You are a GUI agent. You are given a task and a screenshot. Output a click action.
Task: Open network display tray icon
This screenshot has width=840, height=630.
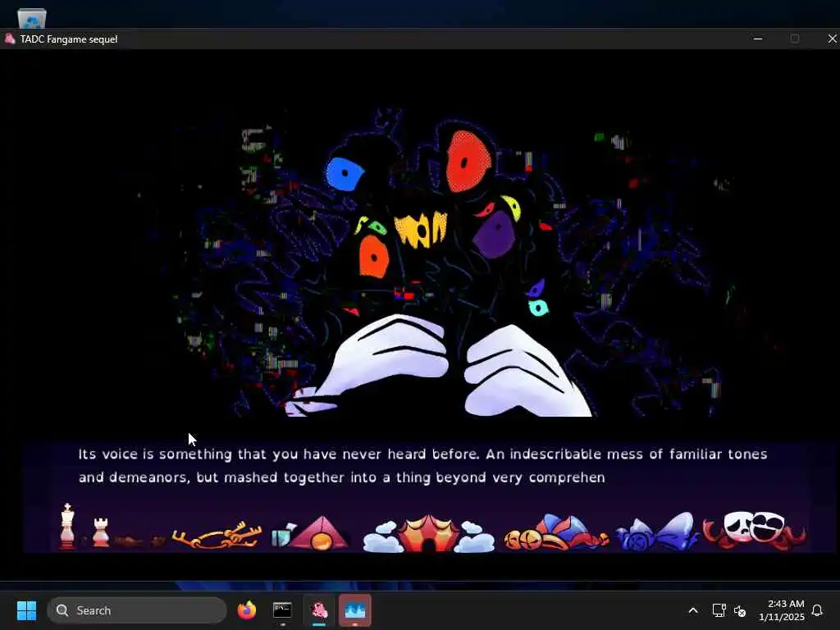click(719, 610)
